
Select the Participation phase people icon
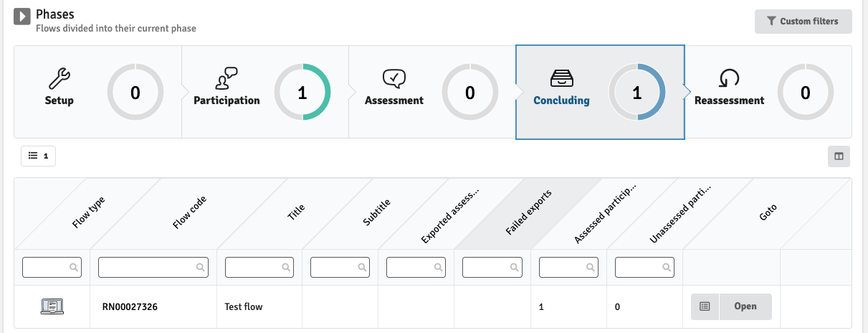point(226,77)
